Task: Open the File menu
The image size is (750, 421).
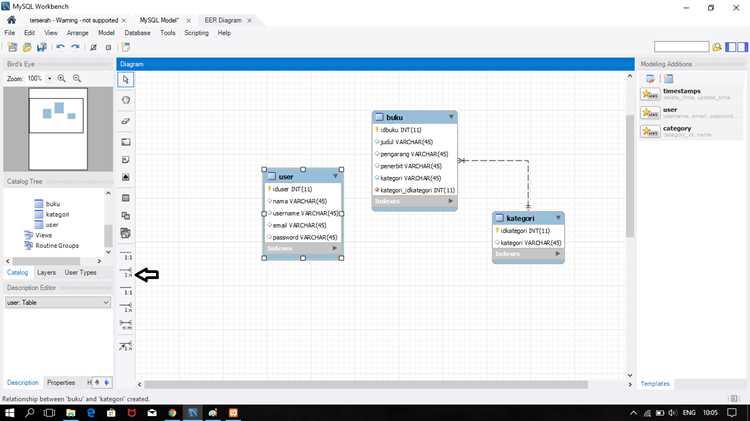Action: (10, 33)
